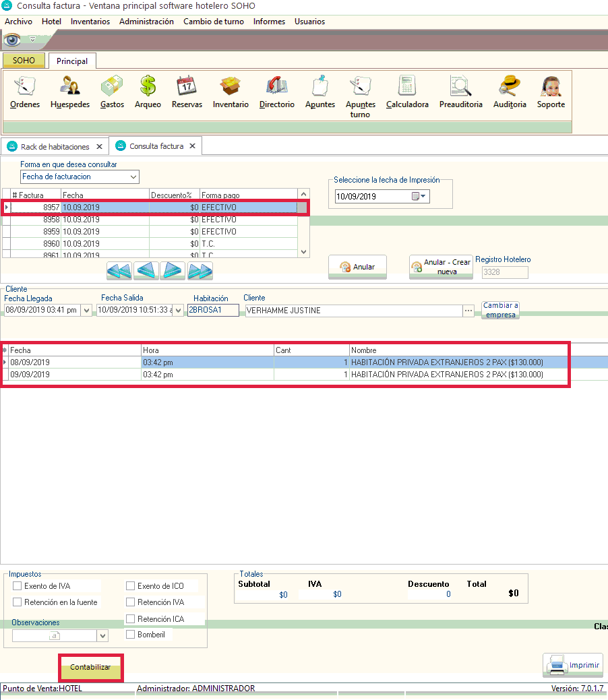
Task: Toggle the Bomberil checkbox
Action: point(131,635)
